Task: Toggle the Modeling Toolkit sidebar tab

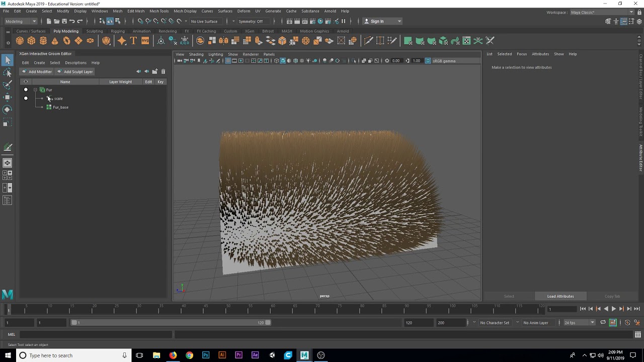Action: (x=641, y=122)
